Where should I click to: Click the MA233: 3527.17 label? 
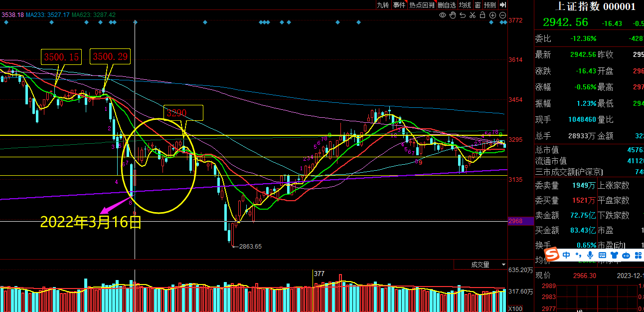click(48, 15)
